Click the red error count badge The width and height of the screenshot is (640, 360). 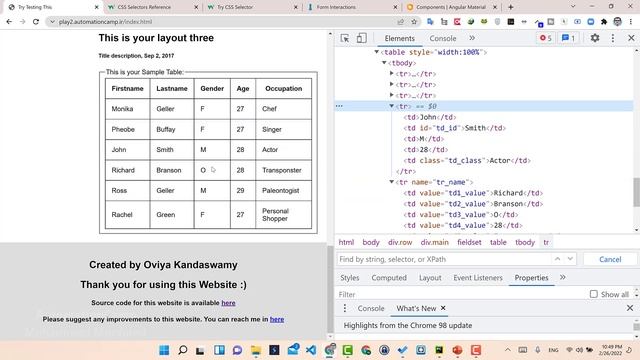click(546, 38)
